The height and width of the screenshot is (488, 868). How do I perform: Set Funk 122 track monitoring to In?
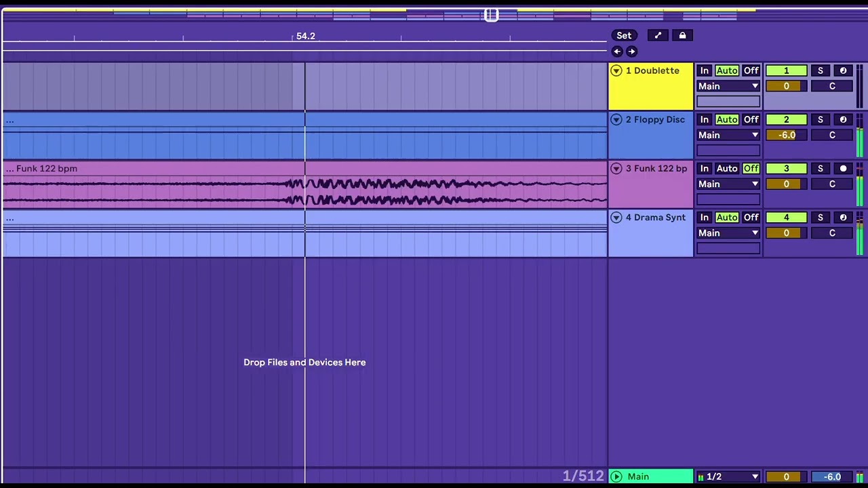coord(705,168)
